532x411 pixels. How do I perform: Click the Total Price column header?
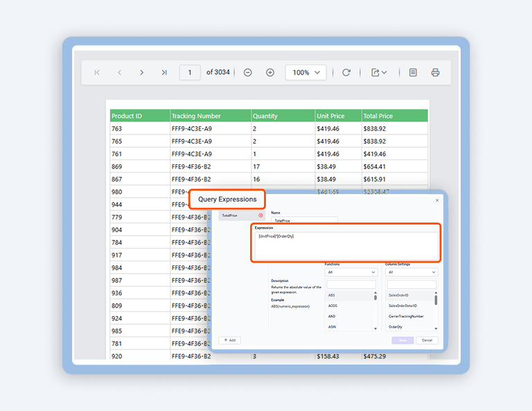click(395, 116)
